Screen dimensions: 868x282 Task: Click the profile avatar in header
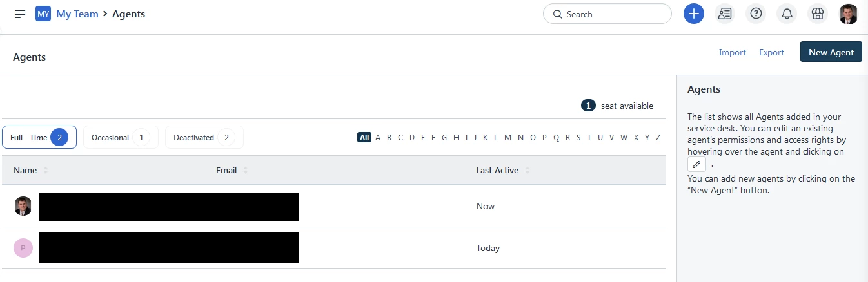[849, 14]
